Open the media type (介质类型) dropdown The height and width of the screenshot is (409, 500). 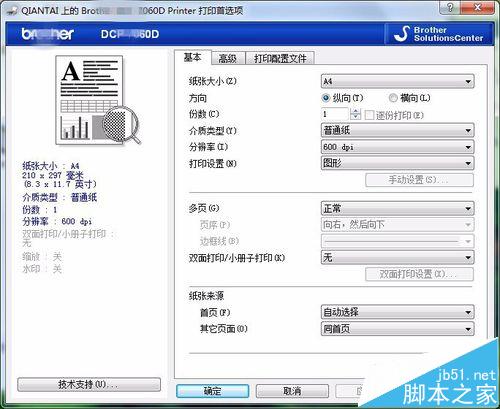coord(397,130)
